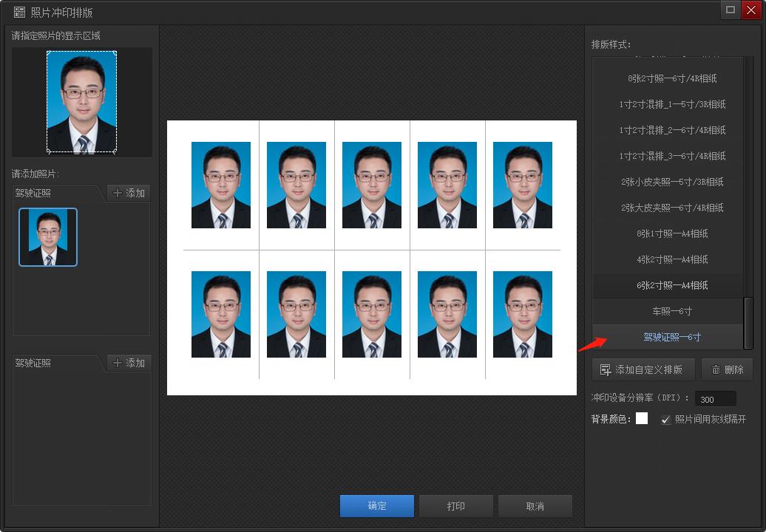Maximize the 照片冲印排版 window
Image resolution: width=766 pixels, height=532 pixels.
(x=731, y=10)
